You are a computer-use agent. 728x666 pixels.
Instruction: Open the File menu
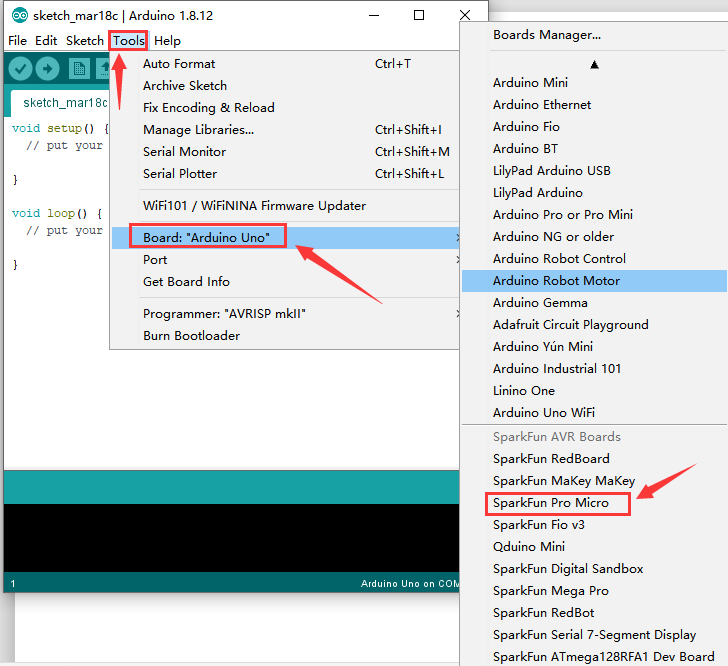point(18,41)
